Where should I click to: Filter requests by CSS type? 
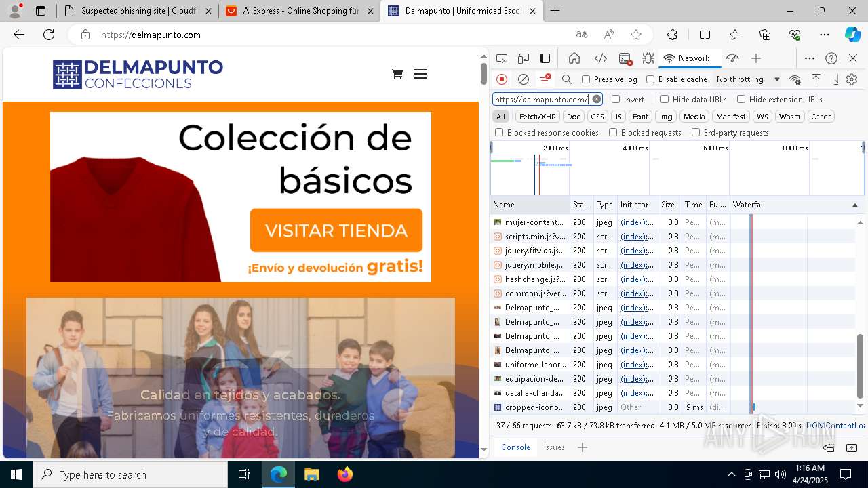point(597,117)
